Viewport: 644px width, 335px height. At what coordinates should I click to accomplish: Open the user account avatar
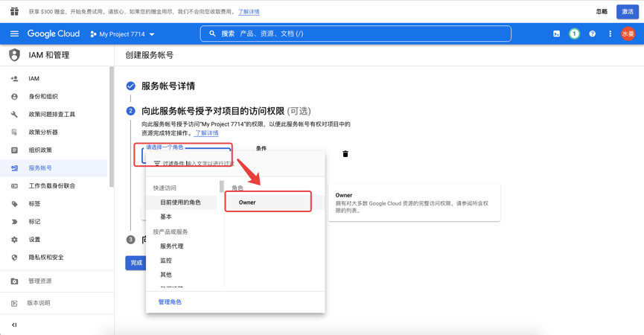pyautogui.click(x=628, y=33)
